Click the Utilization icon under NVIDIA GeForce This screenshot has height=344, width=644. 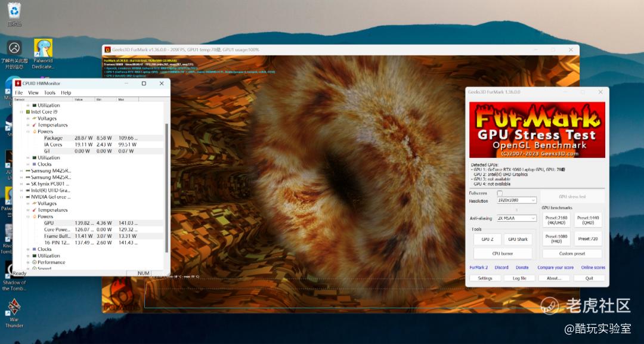pos(35,256)
